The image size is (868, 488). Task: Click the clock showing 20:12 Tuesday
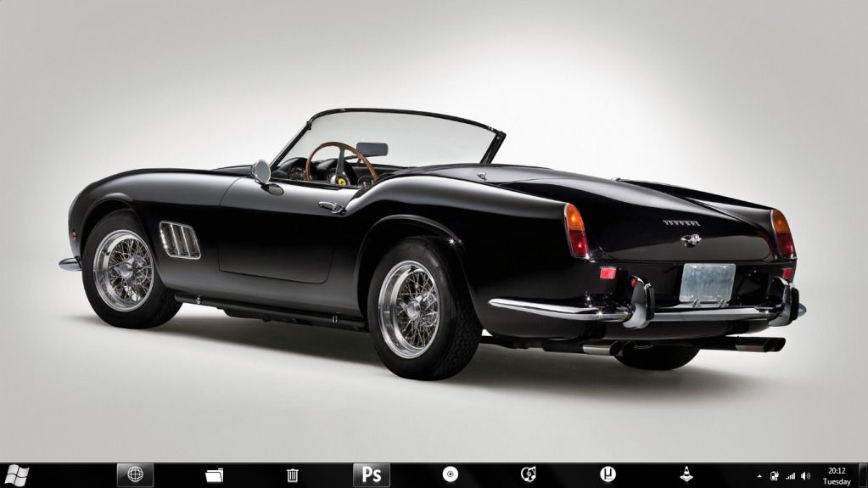pos(837,476)
